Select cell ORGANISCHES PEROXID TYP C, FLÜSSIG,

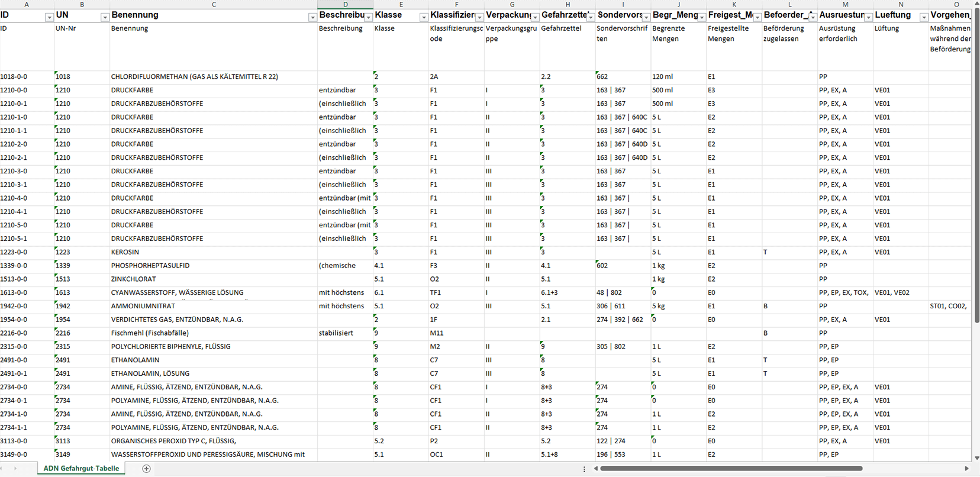214,441
